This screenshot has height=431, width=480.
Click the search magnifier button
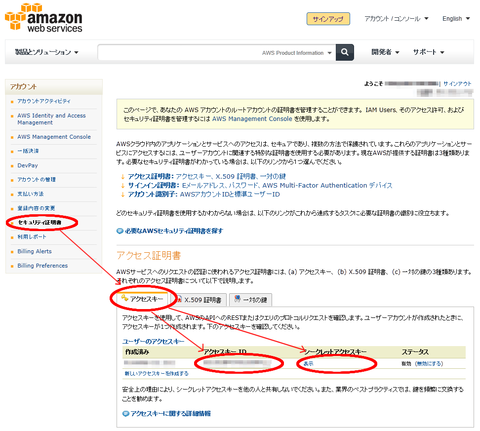(x=345, y=52)
